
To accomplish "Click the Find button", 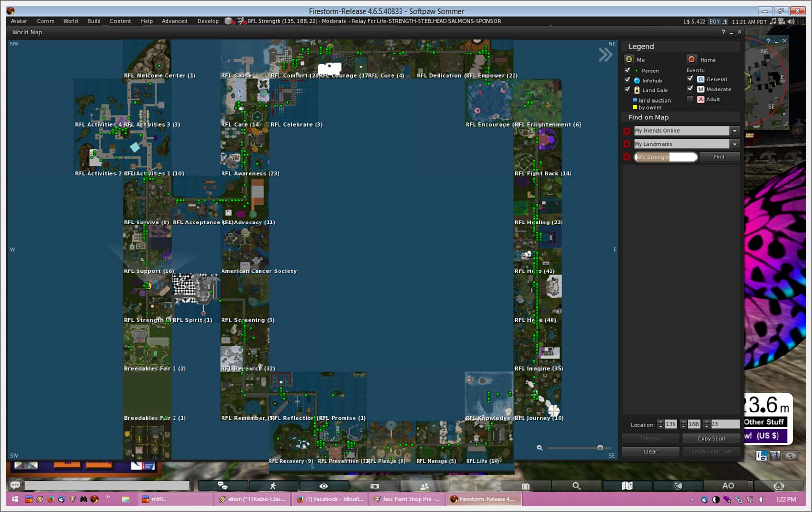I will 719,157.
